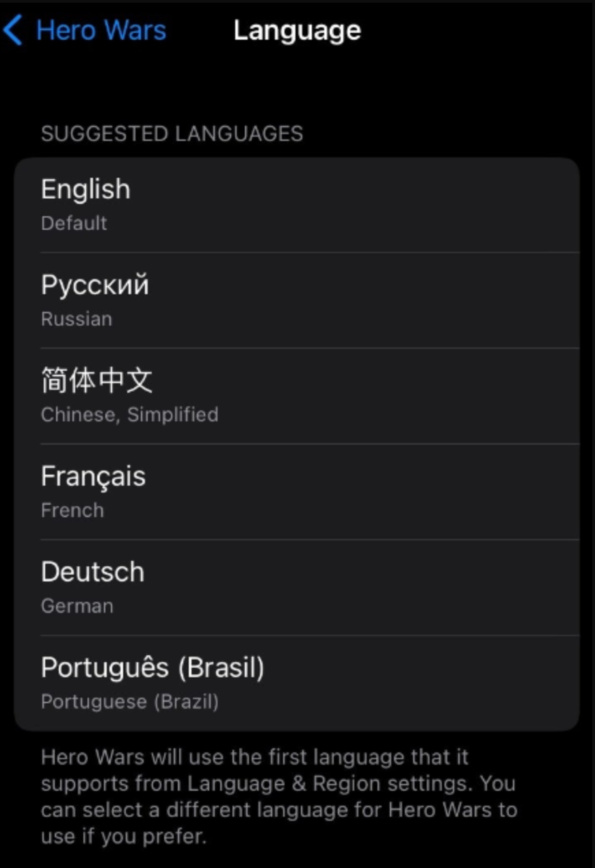Image resolution: width=595 pixels, height=868 pixels.
Task: Click the Chinese, Simplified subtitle
Action: tap(129, 415)
